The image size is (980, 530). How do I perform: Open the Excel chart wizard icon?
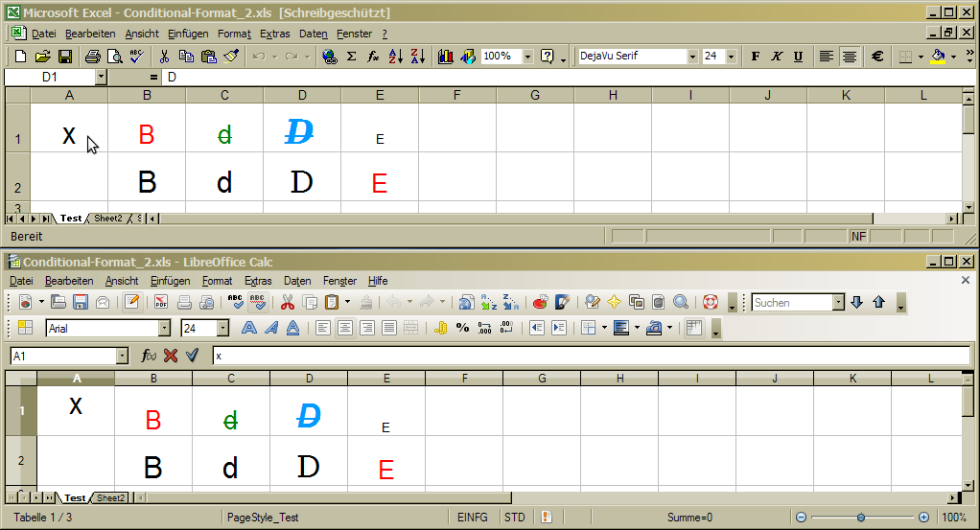(x=446, y=57)
